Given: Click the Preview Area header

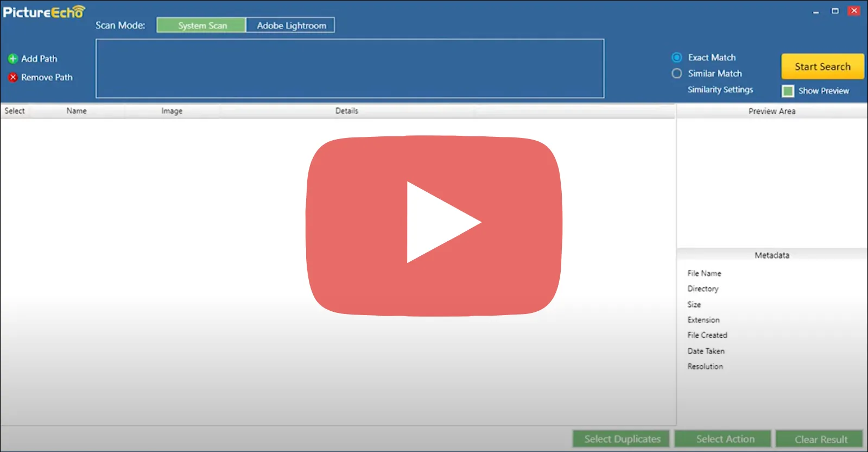Looking at the screenshot, I should tap(772, 111).
